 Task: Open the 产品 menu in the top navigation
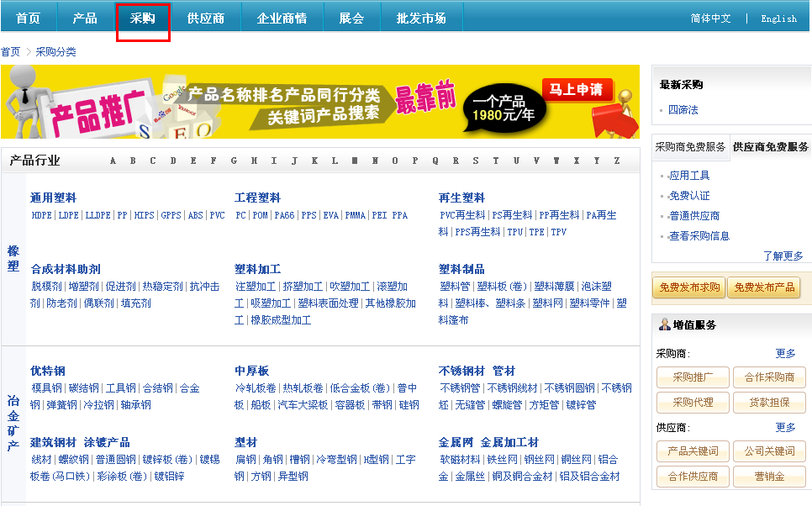[x=84, y=16]
